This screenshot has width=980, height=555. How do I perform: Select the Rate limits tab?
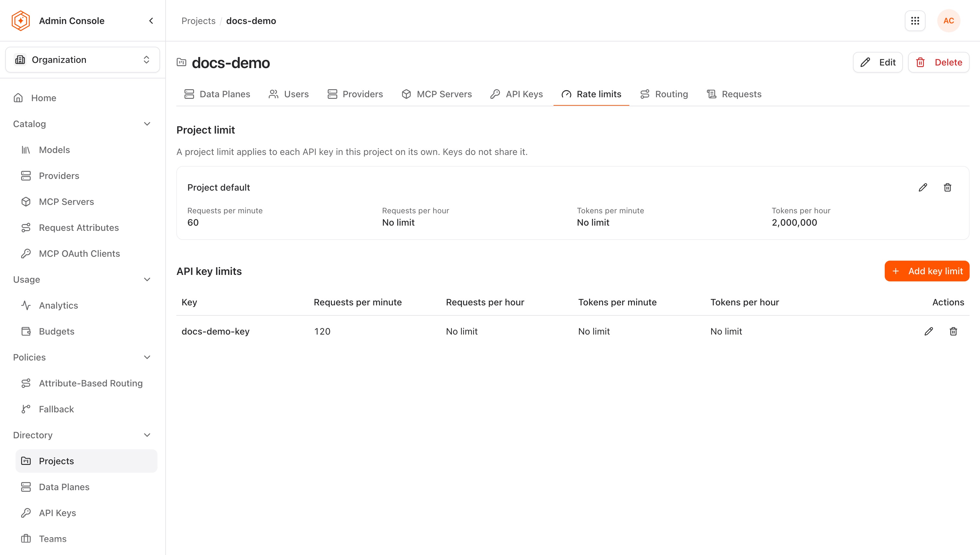(591, 94)
